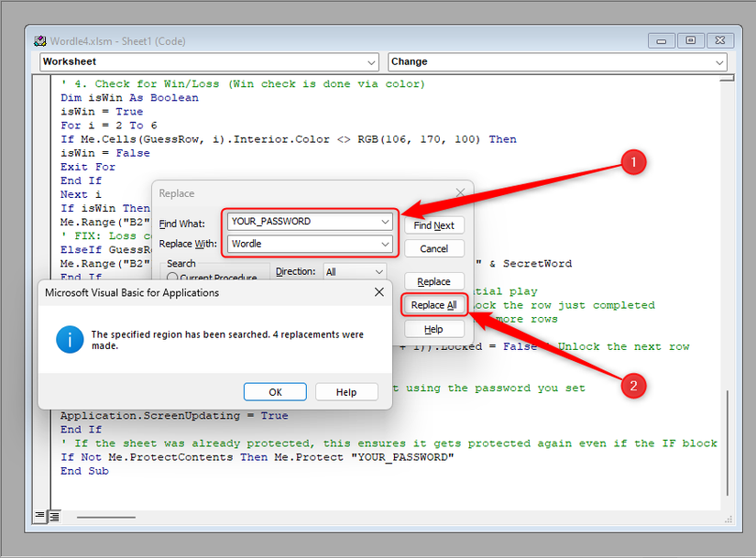Click the Replace All button
The image size is (756, 558).
[433, 303]
